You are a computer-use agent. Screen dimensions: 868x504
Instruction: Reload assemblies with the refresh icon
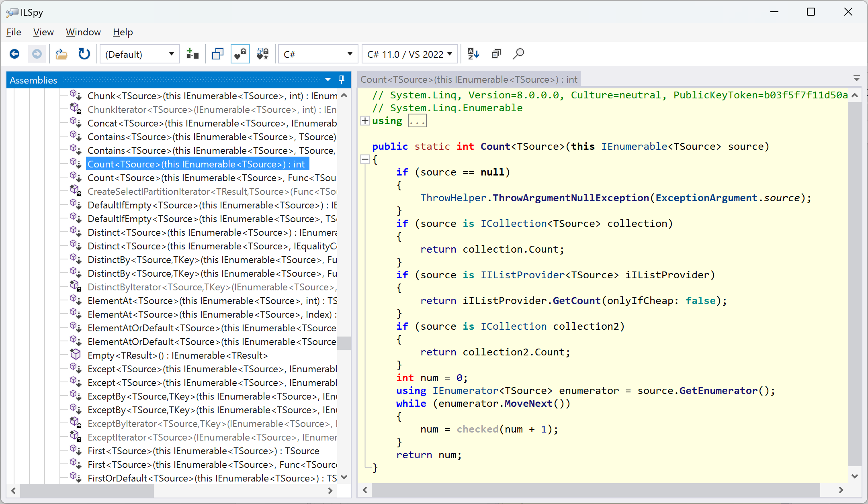(84, 54)
